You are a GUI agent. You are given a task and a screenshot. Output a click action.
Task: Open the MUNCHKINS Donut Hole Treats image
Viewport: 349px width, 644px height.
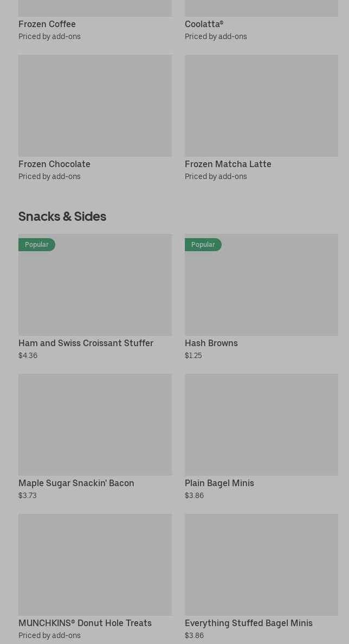tap(95, 564)
